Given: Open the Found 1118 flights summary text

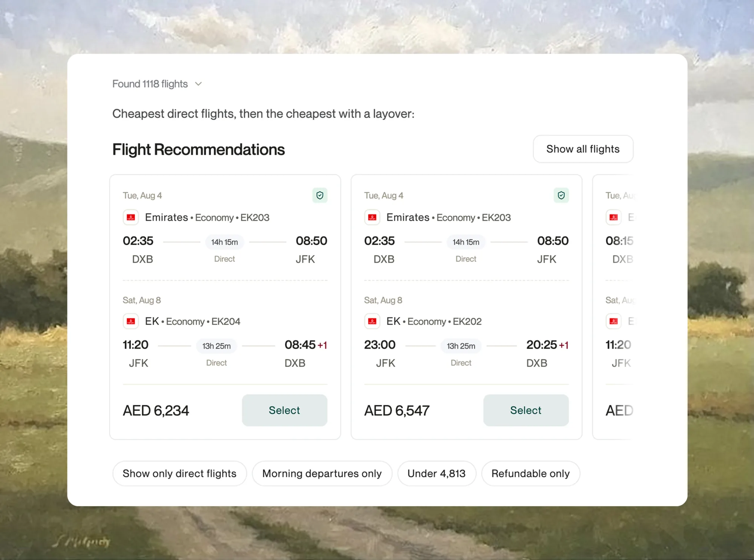Looking at the screenshot, I should coord(150,84).
